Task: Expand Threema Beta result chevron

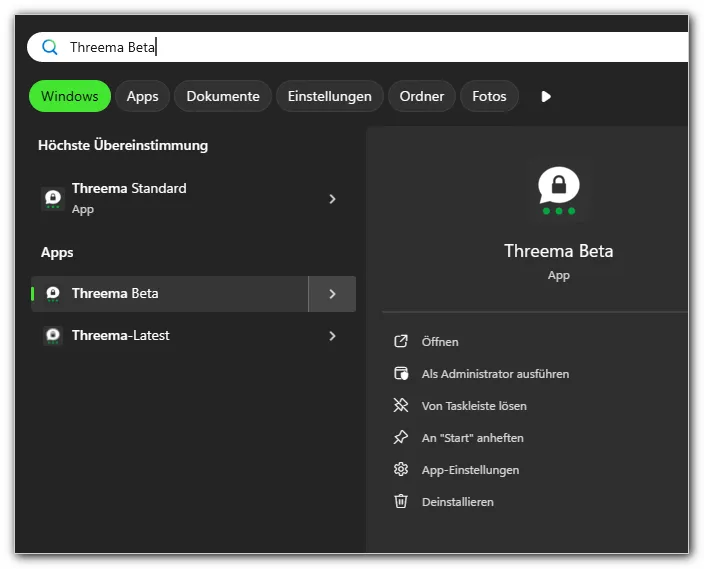Action: tap(332, 294)
